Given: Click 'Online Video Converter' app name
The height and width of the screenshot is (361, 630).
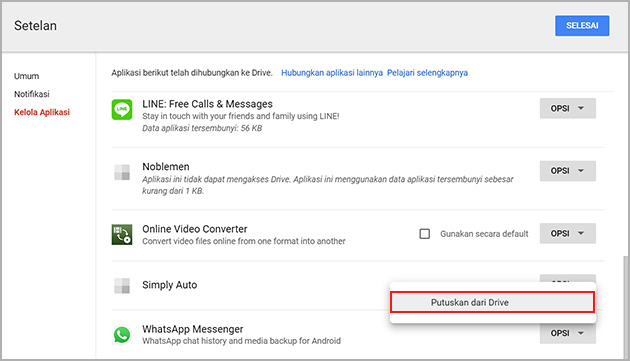Looking at the screenshot, I should pos(194,229).
